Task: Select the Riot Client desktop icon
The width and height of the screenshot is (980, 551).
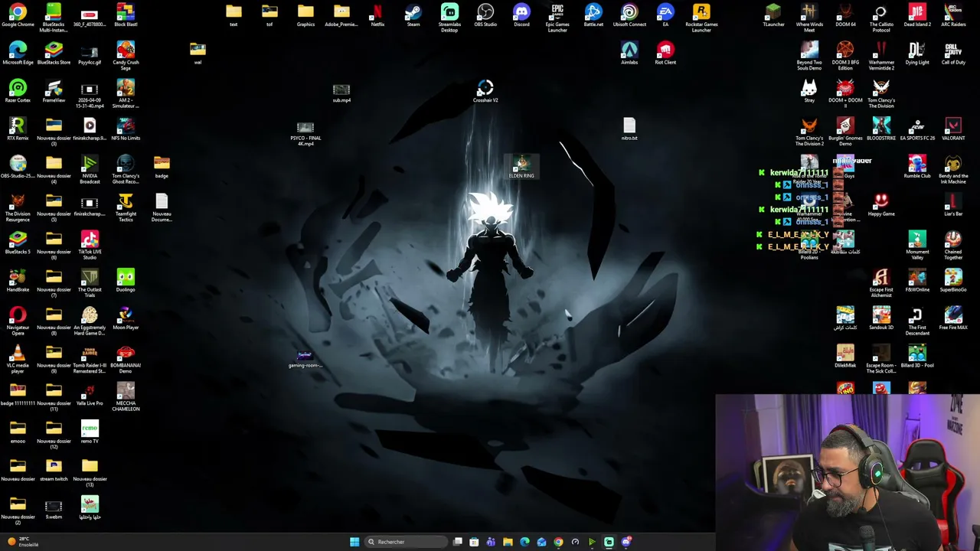Action: pos(665,53)
